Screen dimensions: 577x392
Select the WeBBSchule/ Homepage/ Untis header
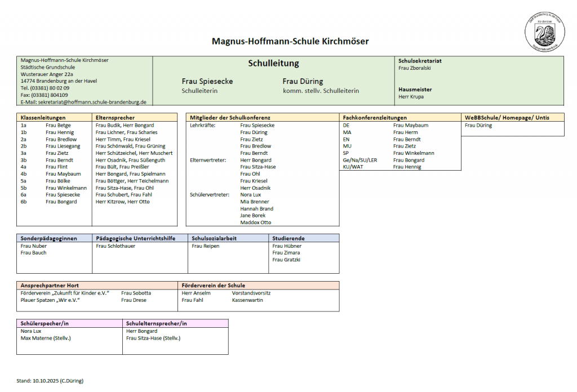(507, 118)
